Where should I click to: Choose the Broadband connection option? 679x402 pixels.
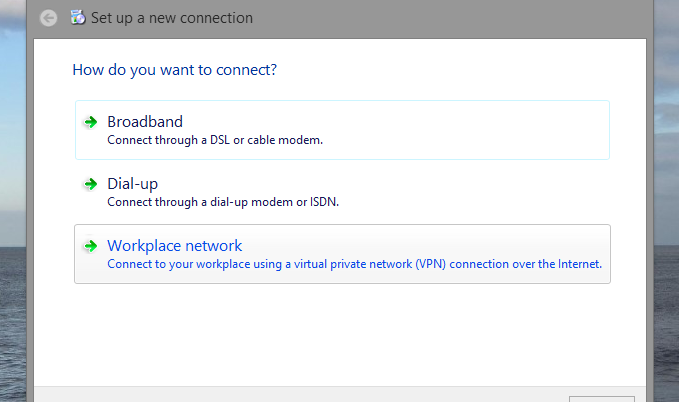point(145,122)
